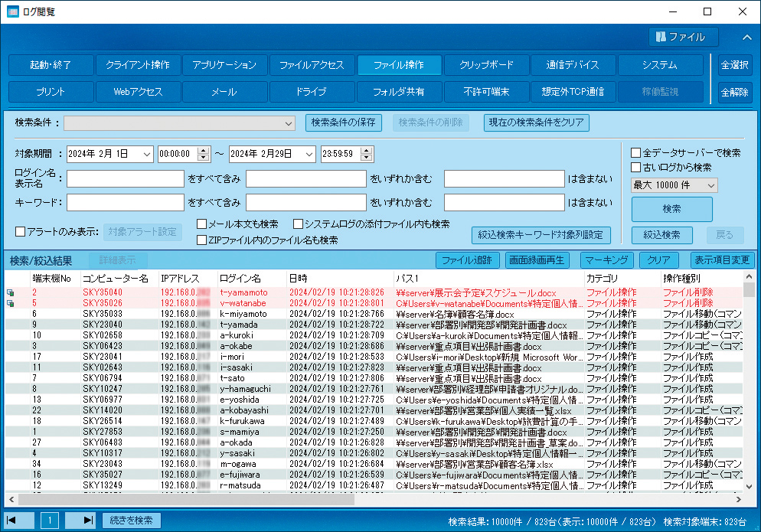Image resolution: width=761 pixels, height=532 pixels.
Task: Click the results table horizontal scrollbar
Action: tap(187, 499)
